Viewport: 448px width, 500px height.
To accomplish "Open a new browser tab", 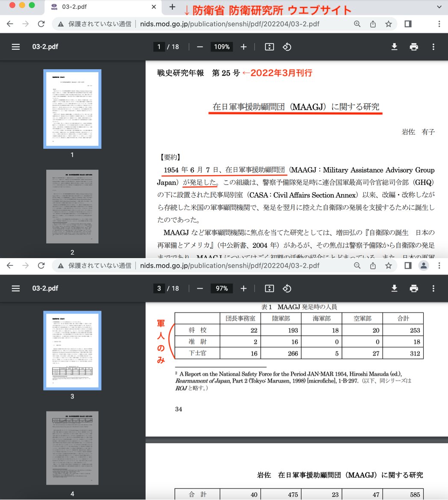I will coord(172,7).
